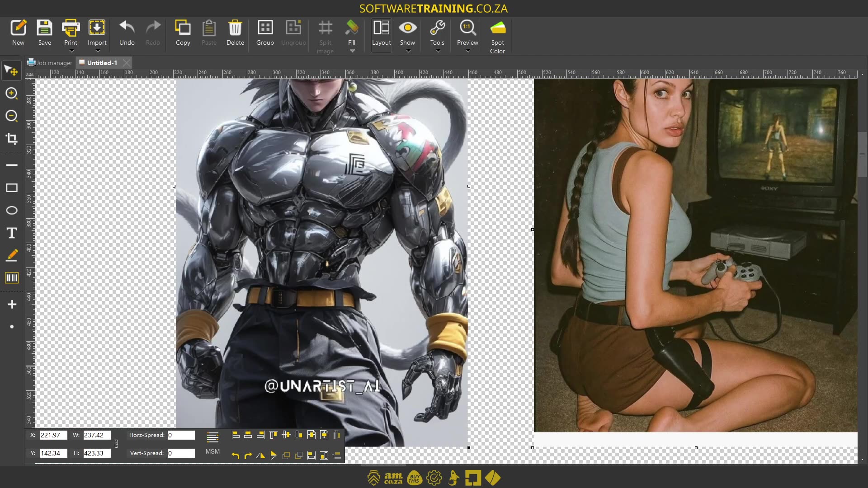The width and height of the screenshot is (868, 488).
Task: Align objects to horizontal center
Action: pyautogui.click(x=248, y=435)
